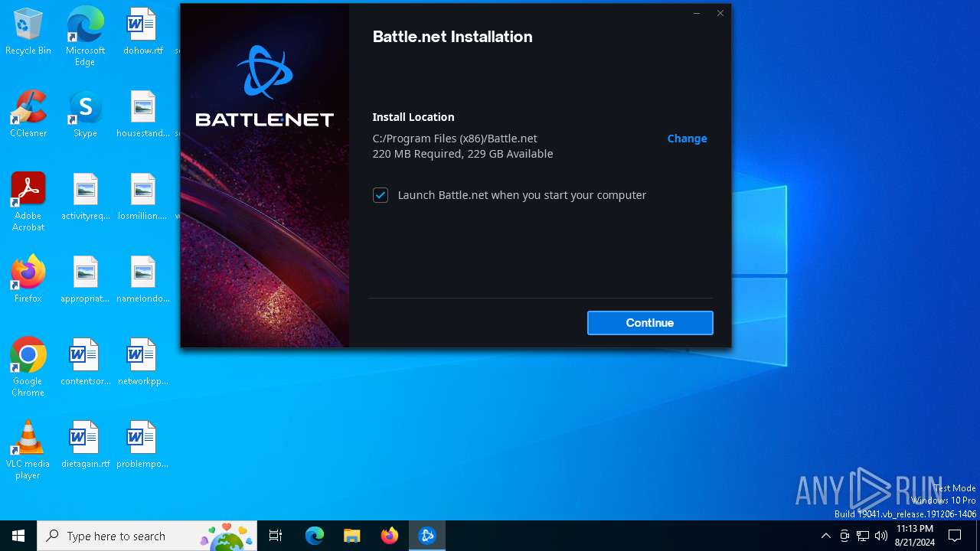This screenshot has height=551, width=980.
Task: Open the volume control tray icon
Action: click(881, 536)
